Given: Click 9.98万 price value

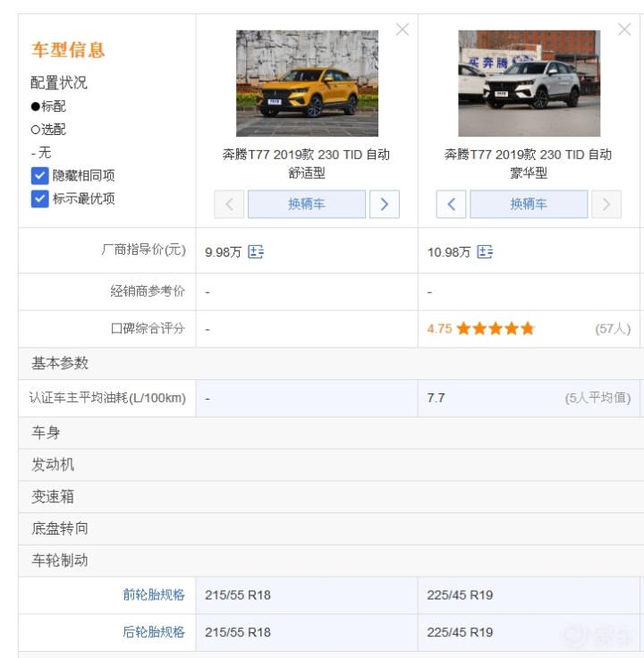Looking at the screenshot, I should pos(223,252).
